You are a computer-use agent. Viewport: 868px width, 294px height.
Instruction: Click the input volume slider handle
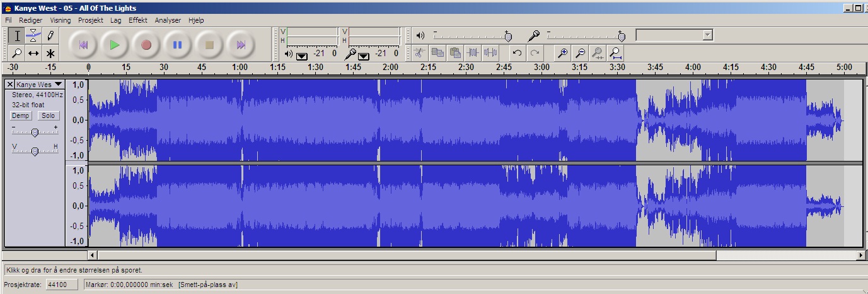pyautogui.click(x=621, y=36)
